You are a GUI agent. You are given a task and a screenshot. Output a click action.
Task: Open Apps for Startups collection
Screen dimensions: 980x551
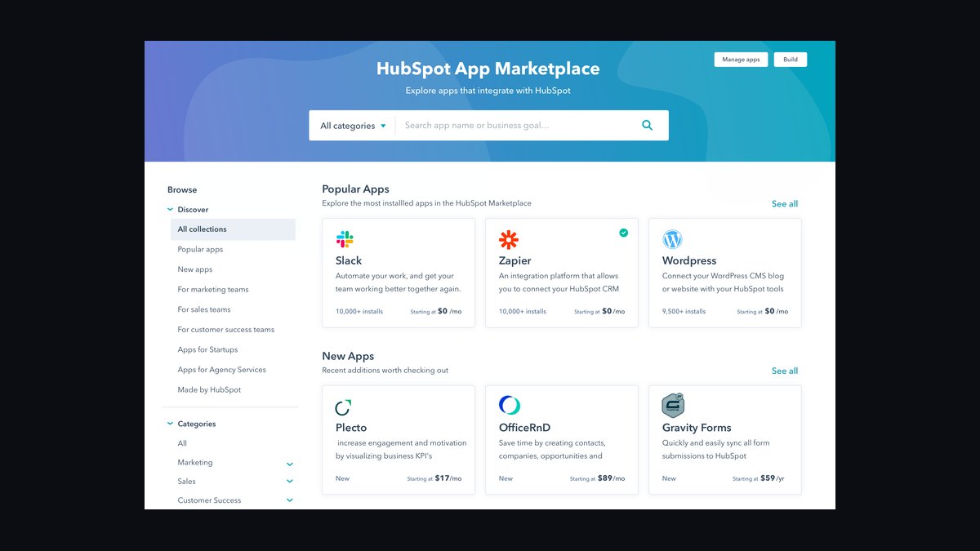click(x=208, y=349)
